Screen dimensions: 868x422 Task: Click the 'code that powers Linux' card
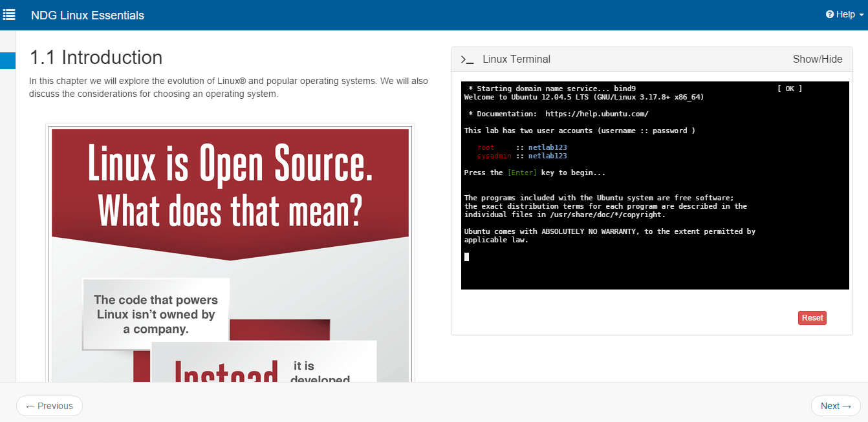coord(156,314)
